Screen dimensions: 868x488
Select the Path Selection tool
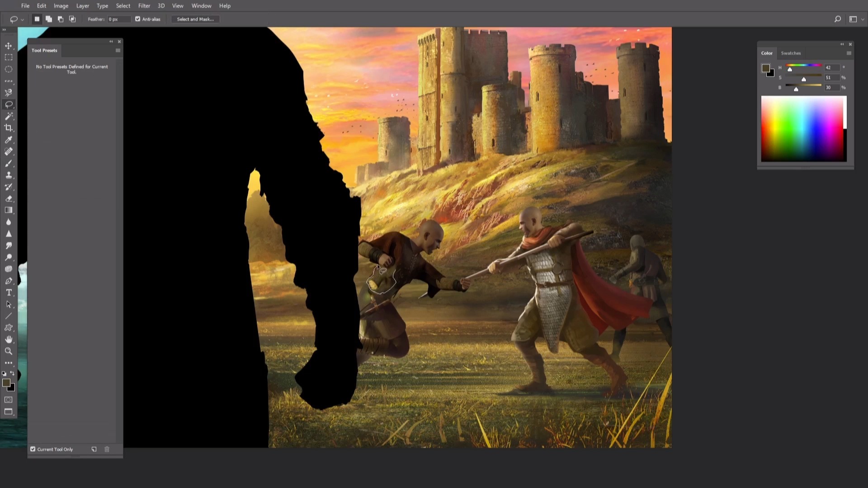point(9,304)
